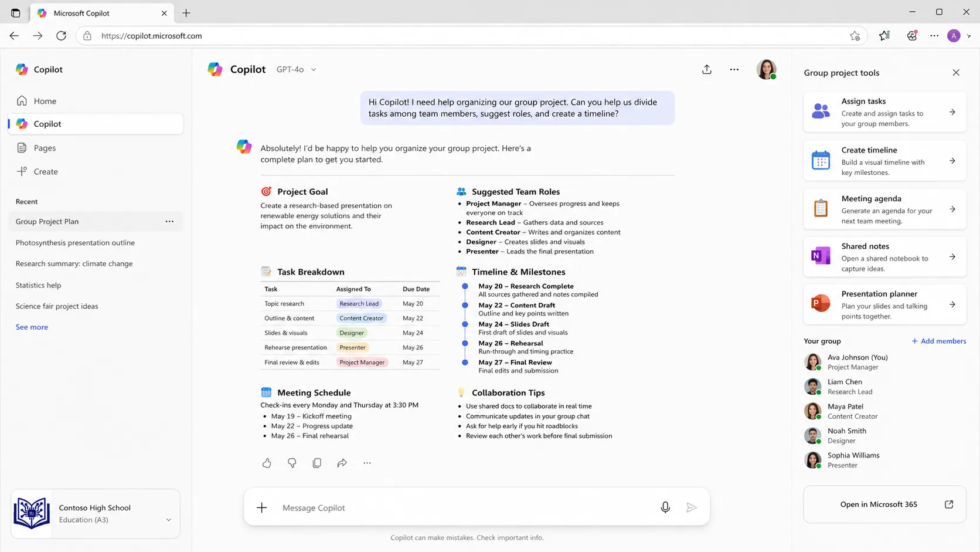
Task: Select Ava Johnson (You) in group
Action: [884, 362]
